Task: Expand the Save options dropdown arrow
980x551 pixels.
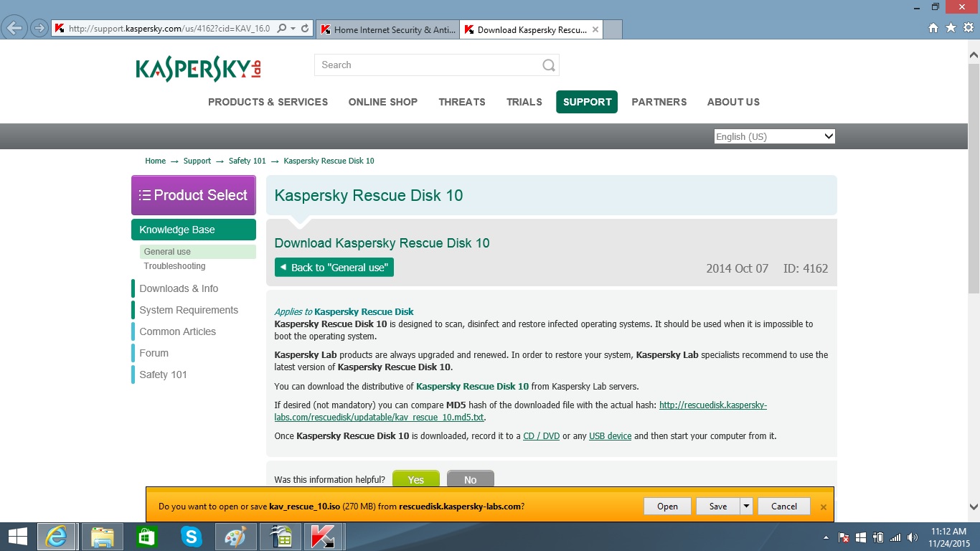Action: tap(746, 506)
